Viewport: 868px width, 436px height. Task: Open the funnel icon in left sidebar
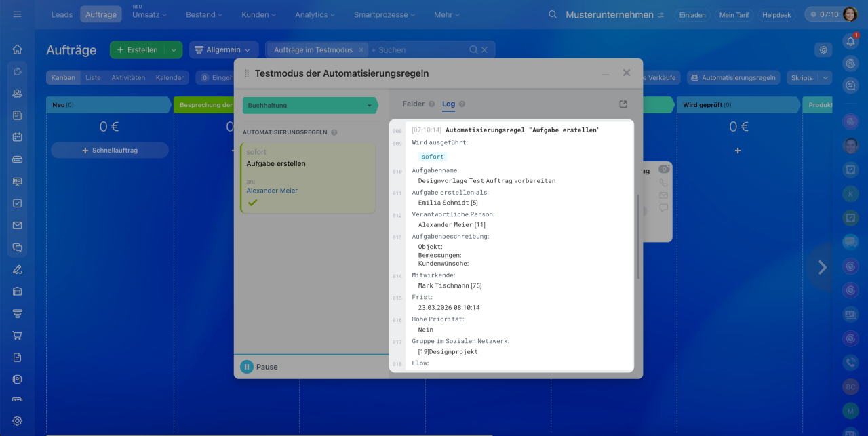tap(17, 313)
